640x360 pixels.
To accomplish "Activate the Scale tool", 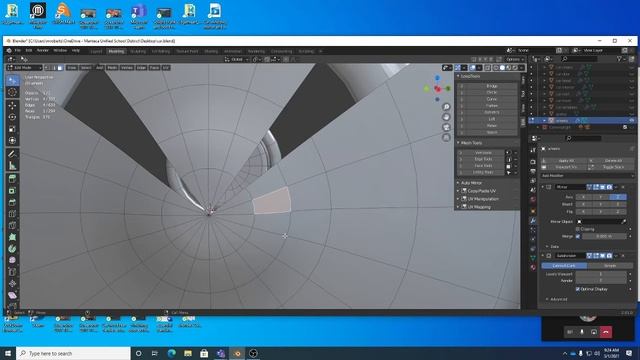I will click(x=12, y=129).
